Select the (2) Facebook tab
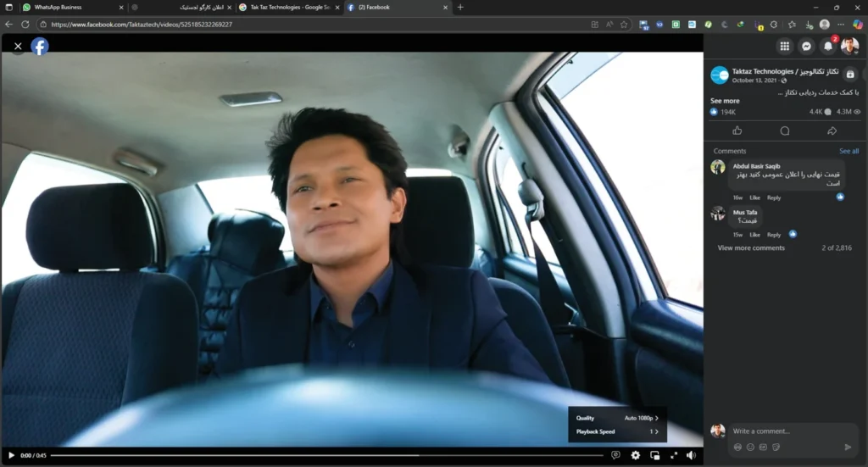The width and height of the screenshot is (868, 467). click(x=396, y=7)
